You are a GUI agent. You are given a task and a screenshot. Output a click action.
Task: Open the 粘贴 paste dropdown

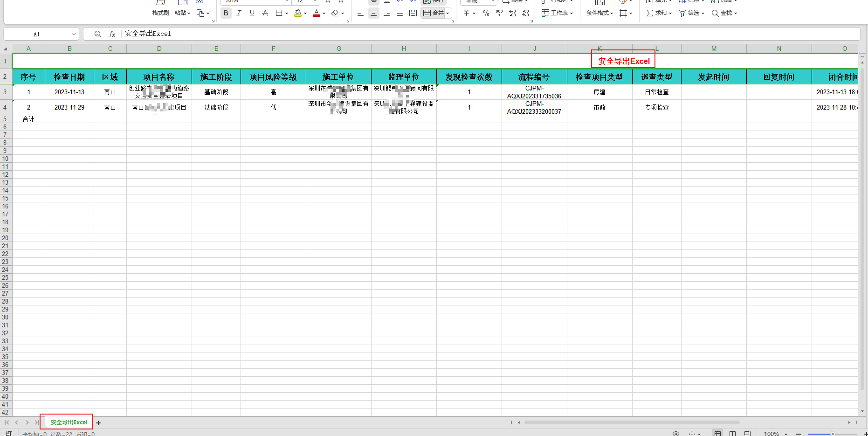182,13
